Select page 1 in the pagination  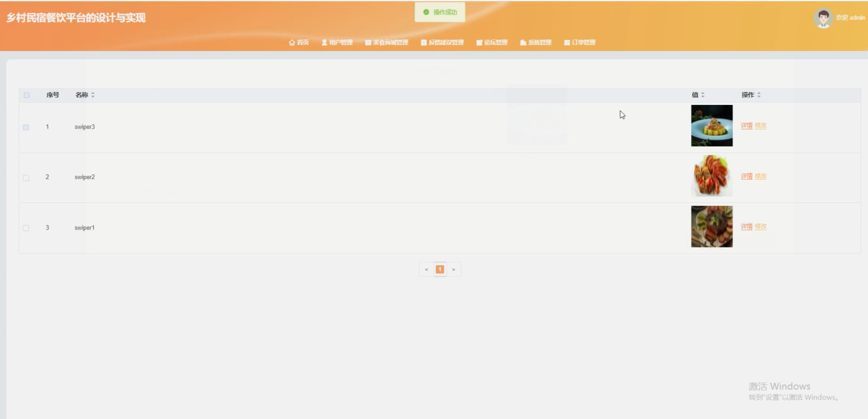coord(440,270)
